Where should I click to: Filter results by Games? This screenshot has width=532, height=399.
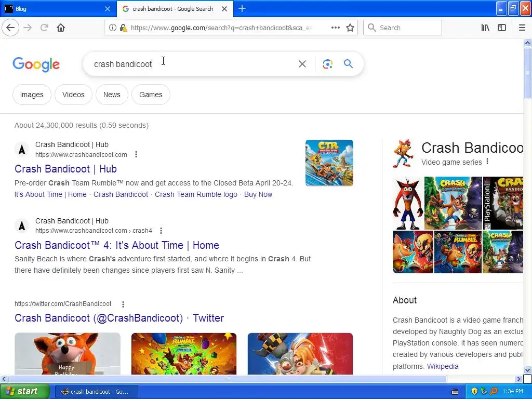151,95
